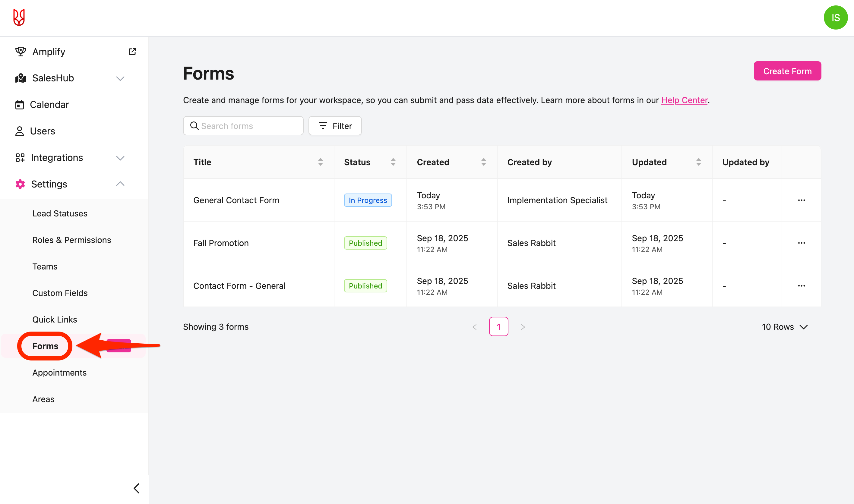This screenshot has width=854, height=504.
Task: Open more options for Fall Promotion
Action: [801, 243]
